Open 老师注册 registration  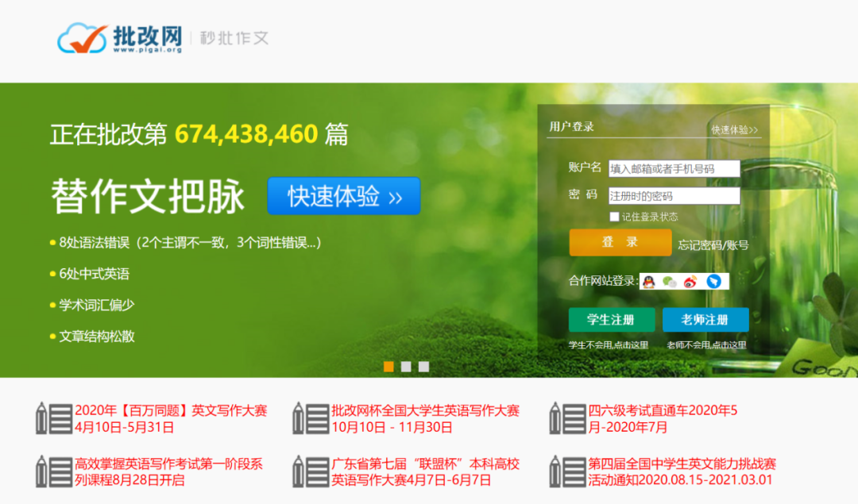(x=705, y=320)
